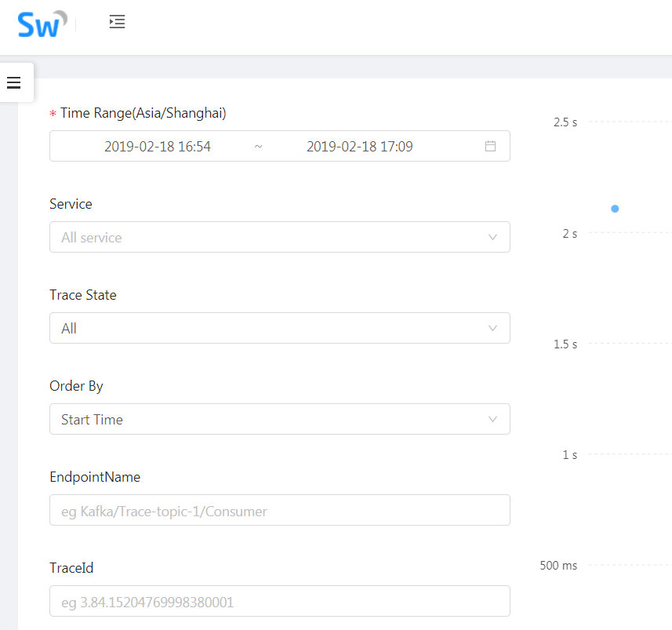This screenshot has height=630, width=672.
Task: Click the collapse panel icon beside the logo
Action: [117, 22]
